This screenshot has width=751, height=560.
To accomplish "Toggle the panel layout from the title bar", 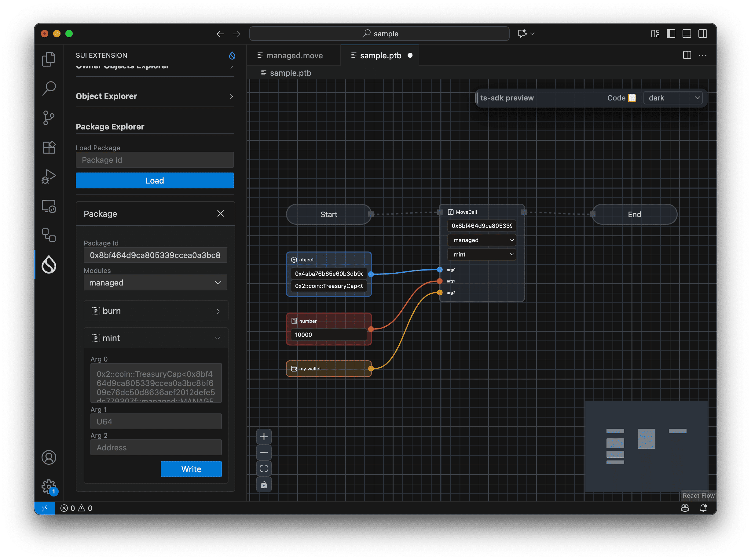I will (x=687, y=34).
